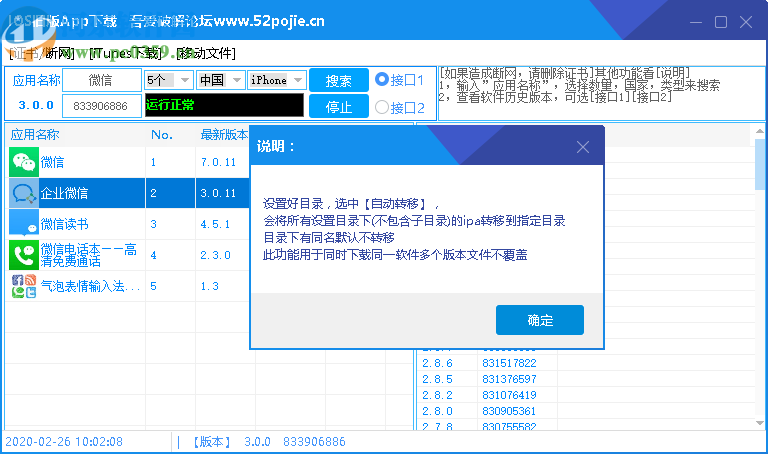768x454 pixels.
Task: Click the 搜索 search button
Action: [x=338, y=80]
